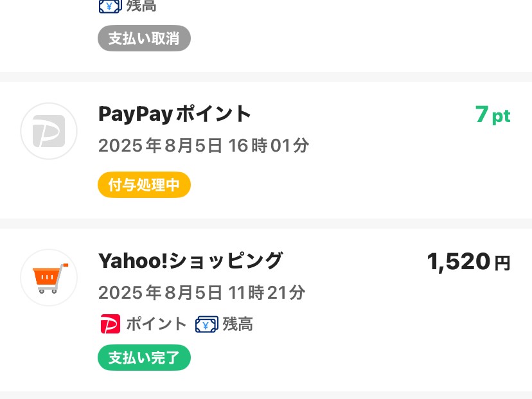532x399 pixels.
Task: Tap the 7 pt points amount
Action: [493, 114]
